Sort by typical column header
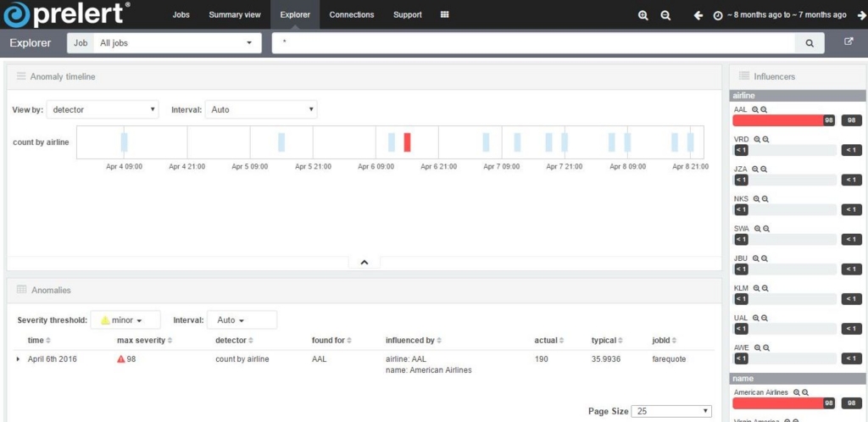The width and height of the screenshot is (868, 422). pyautogui.click(x=607, y=340)
